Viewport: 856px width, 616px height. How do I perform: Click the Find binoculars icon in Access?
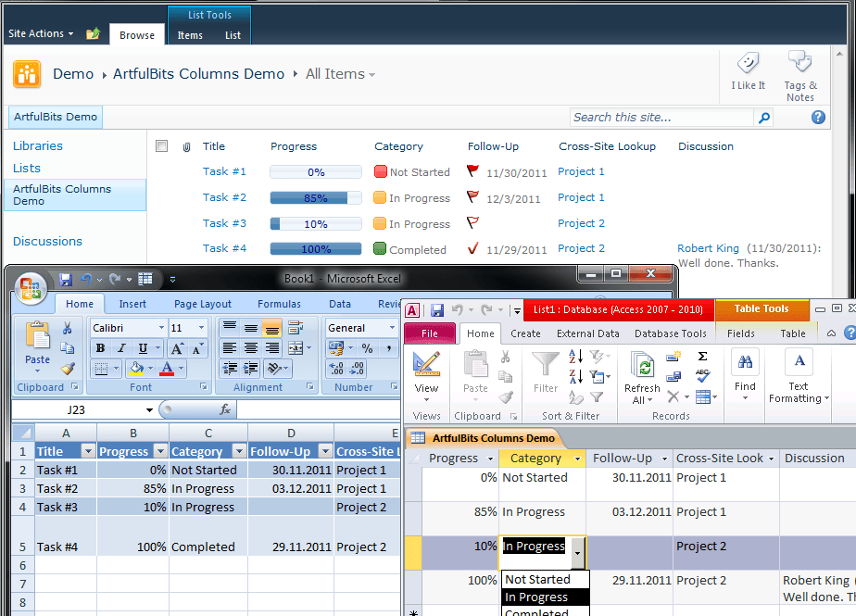tap(745, 361)
